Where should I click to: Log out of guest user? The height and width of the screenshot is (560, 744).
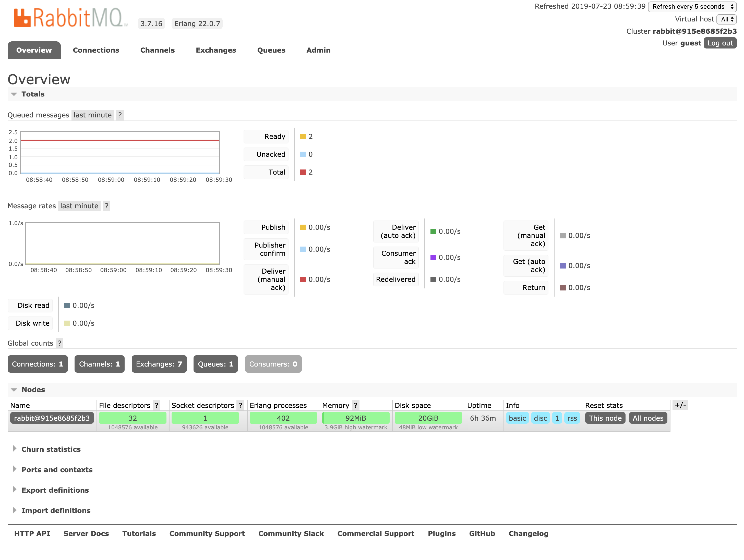pyautogui.click(x=720, y=43)
